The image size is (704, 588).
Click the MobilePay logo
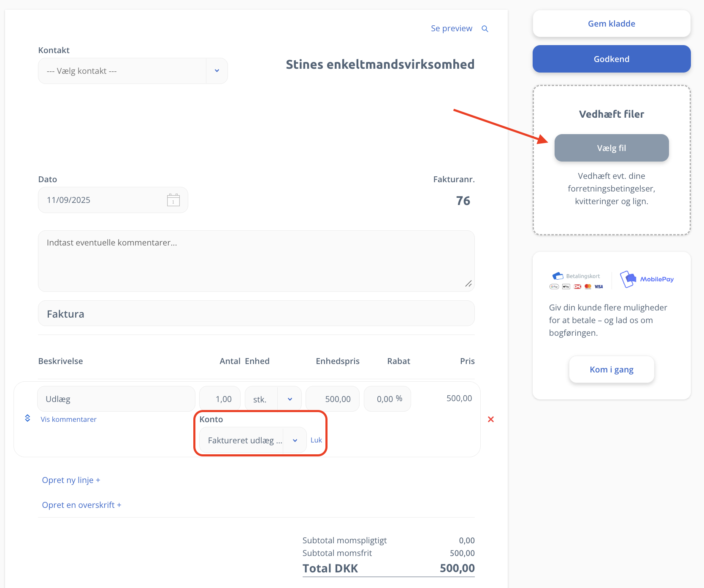(x=647, y=279)
